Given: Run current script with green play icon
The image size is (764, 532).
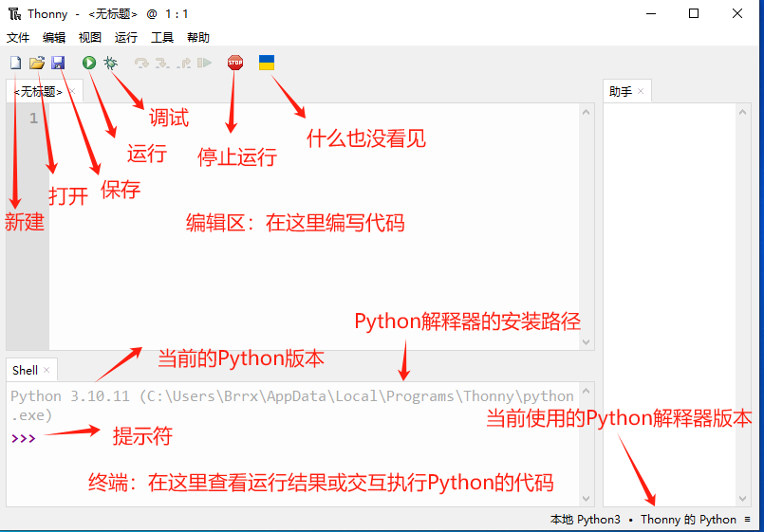Looking at the screenshot, I should [x=88, y=63].
